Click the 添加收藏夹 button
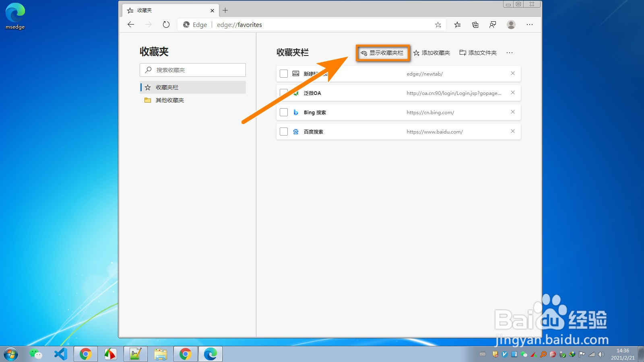The image size is (644, 362). (432, 53)
